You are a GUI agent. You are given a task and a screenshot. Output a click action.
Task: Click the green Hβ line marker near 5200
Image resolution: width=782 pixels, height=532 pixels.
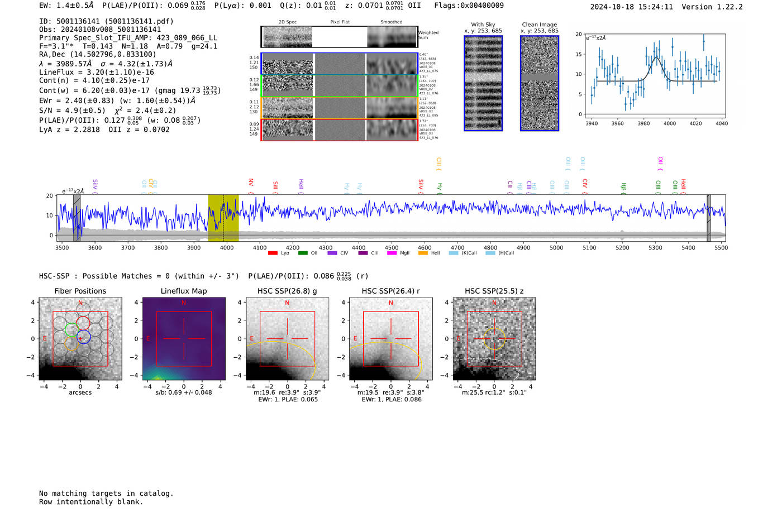click(x=623, y=188)
